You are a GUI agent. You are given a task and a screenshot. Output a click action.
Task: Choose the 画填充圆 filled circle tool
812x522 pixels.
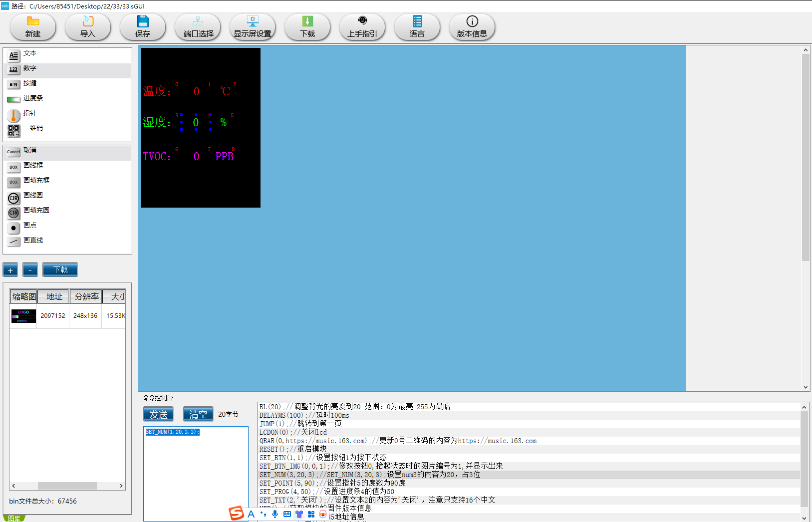(x=68, y=213)
